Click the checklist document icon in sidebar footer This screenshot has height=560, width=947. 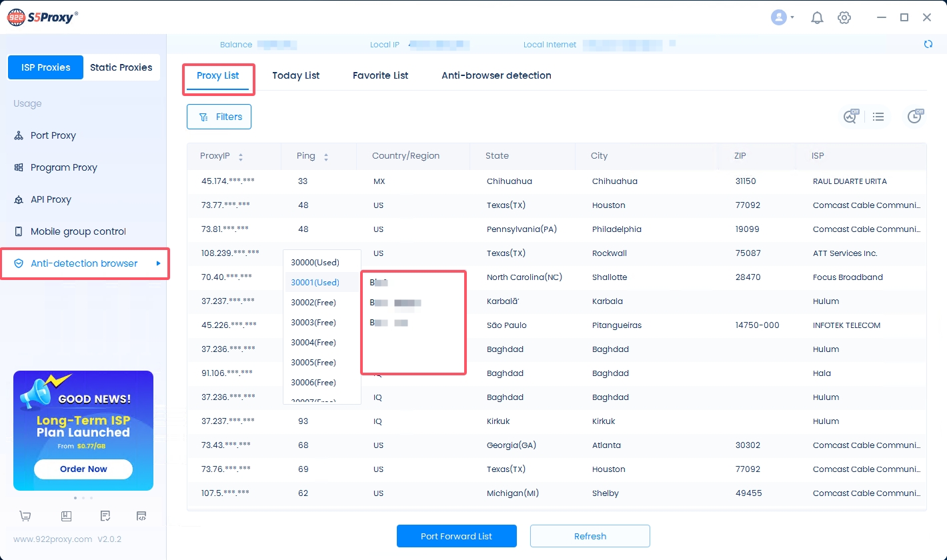105,516
